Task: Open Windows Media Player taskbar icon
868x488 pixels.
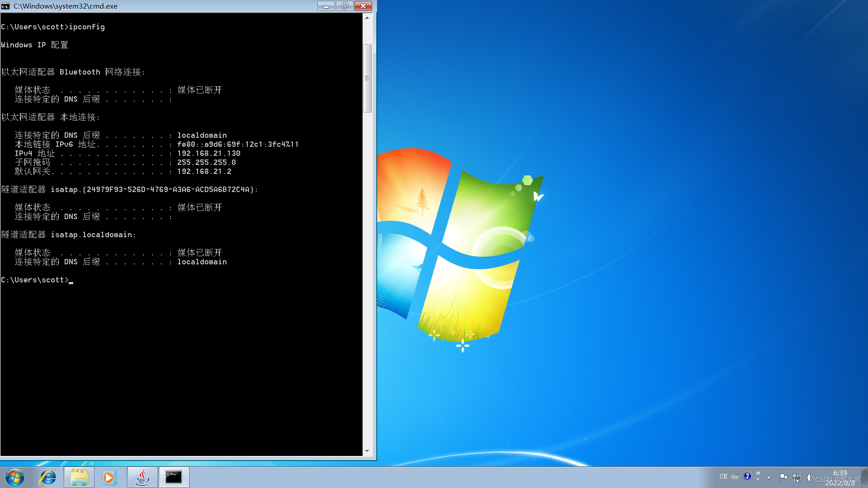Action: coord(109,477)
